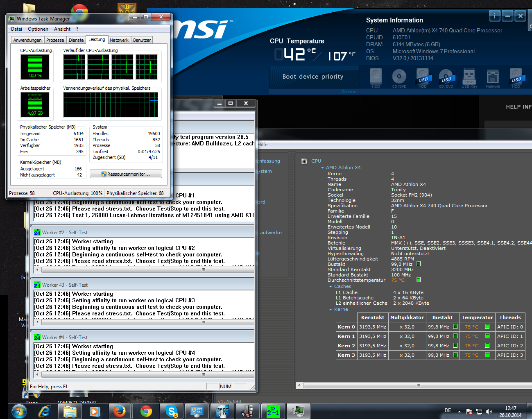Click the Boot device priority button

click(x=313, y=77)
